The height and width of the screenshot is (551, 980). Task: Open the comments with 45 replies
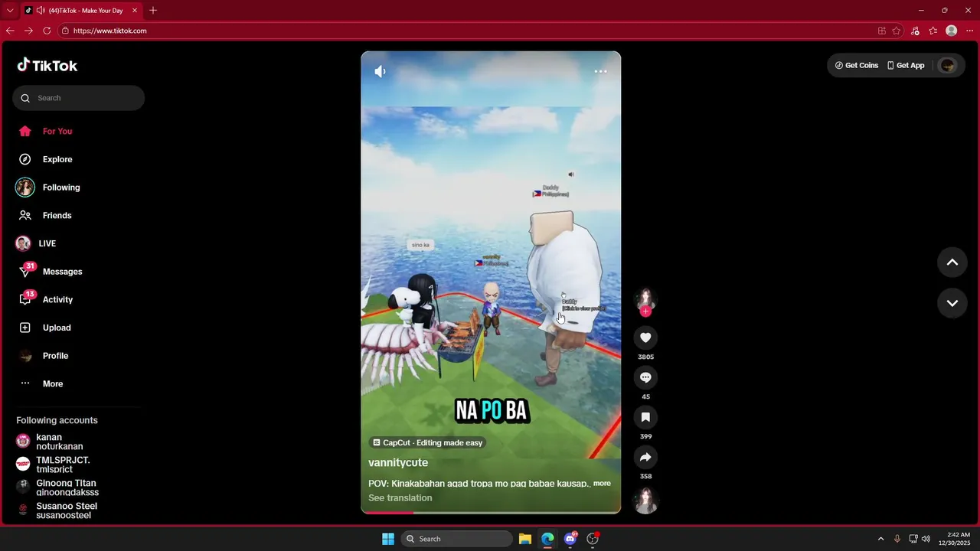point(645,377)
